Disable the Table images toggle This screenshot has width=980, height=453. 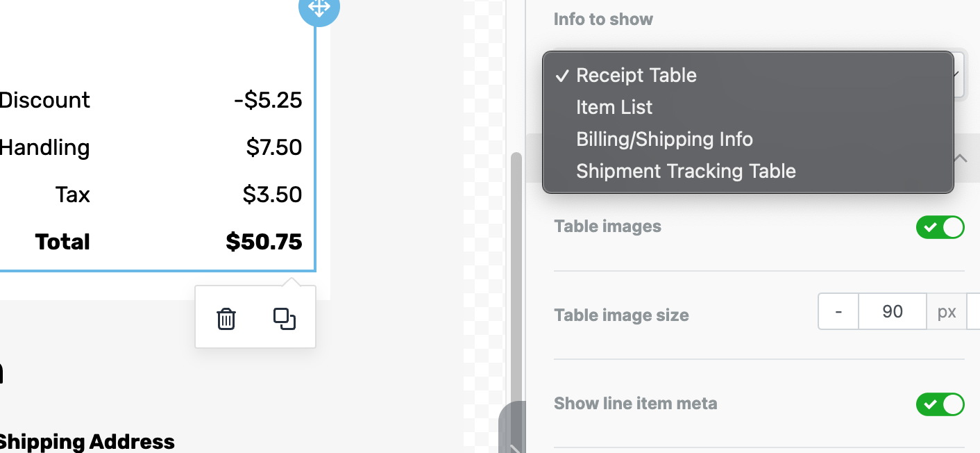pyautogui.click(x=940, y=226)
